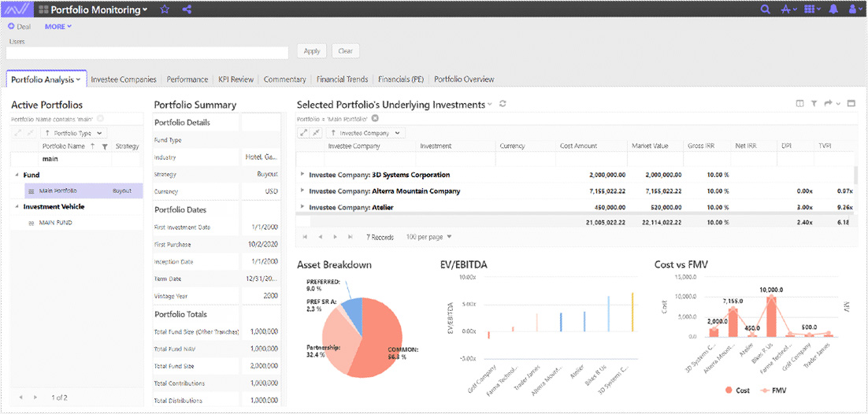The height and width of the screenshot is (414, 868).
Task: Expand the 3D Systems Corporation group row
Action: tap(302, 175)
